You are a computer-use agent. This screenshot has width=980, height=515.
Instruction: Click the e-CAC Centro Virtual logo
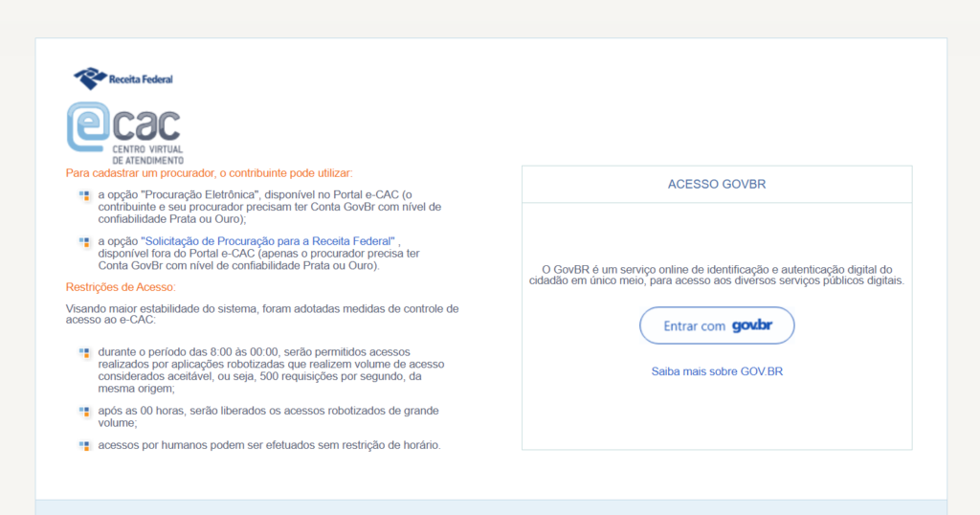[x=124, y=132]
